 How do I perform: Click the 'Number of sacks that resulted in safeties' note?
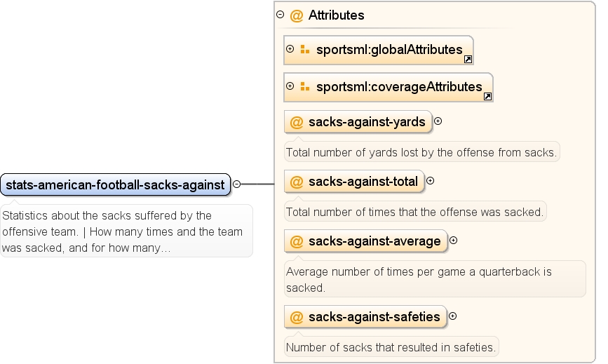tap(391, 347)
